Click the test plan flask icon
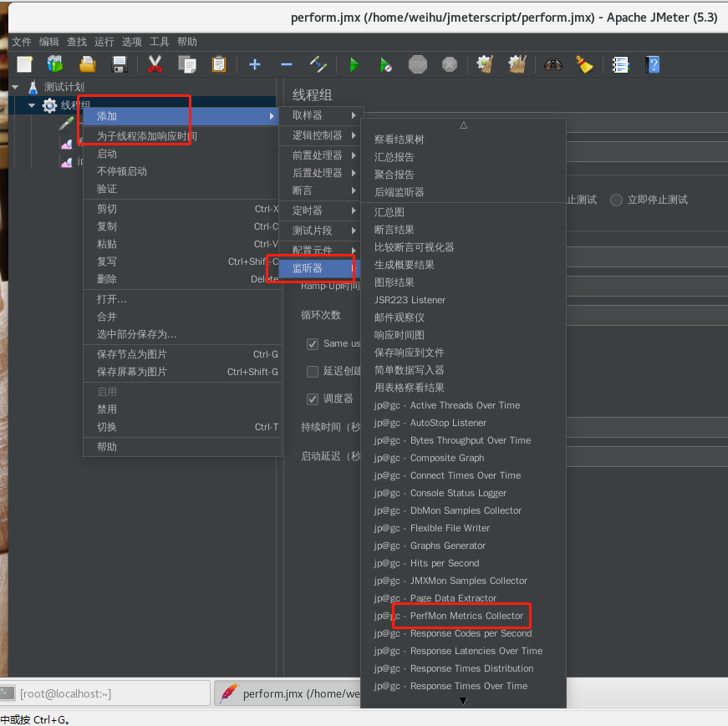The image size is (728, 726). coord(33,87)
